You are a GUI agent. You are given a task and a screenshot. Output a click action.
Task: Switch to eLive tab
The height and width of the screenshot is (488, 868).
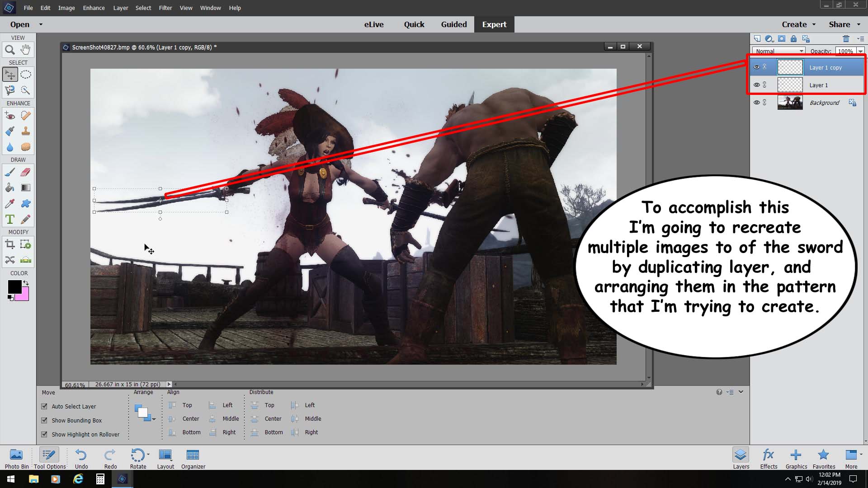(x=374, y=24)
